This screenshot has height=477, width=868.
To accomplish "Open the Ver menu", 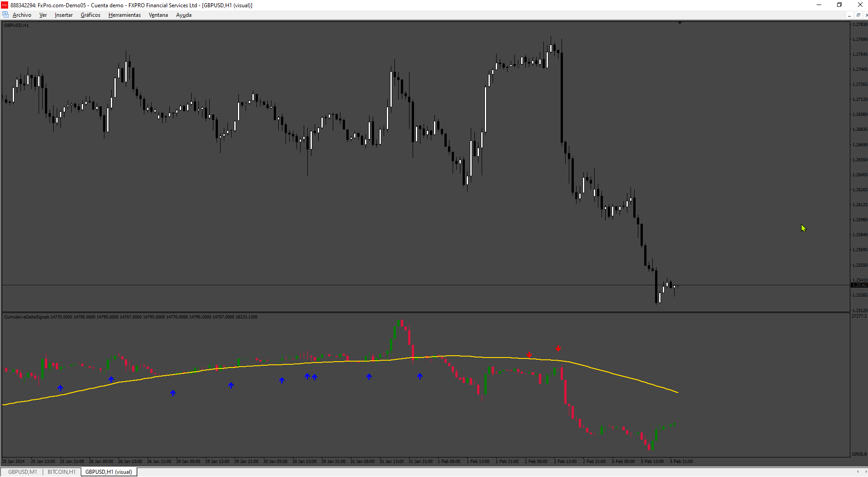I will click(x=43, y=15).
